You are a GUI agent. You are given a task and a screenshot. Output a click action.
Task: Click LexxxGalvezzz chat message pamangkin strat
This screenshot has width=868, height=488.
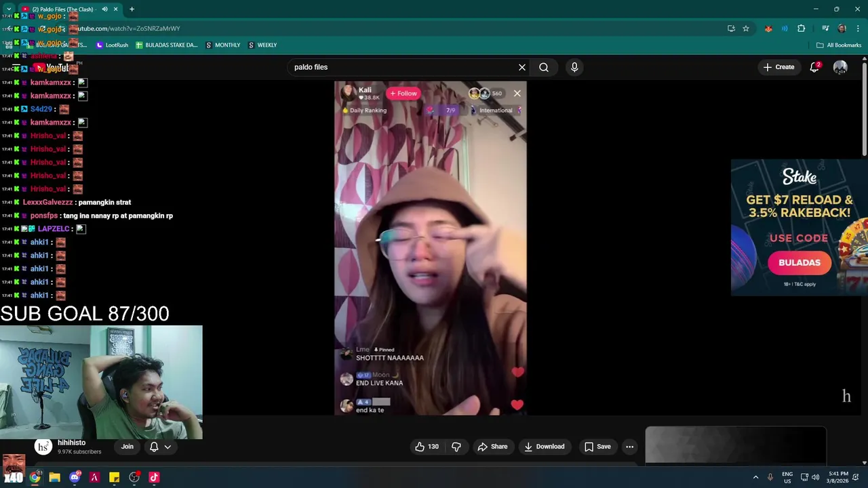[x=104, y=202]
